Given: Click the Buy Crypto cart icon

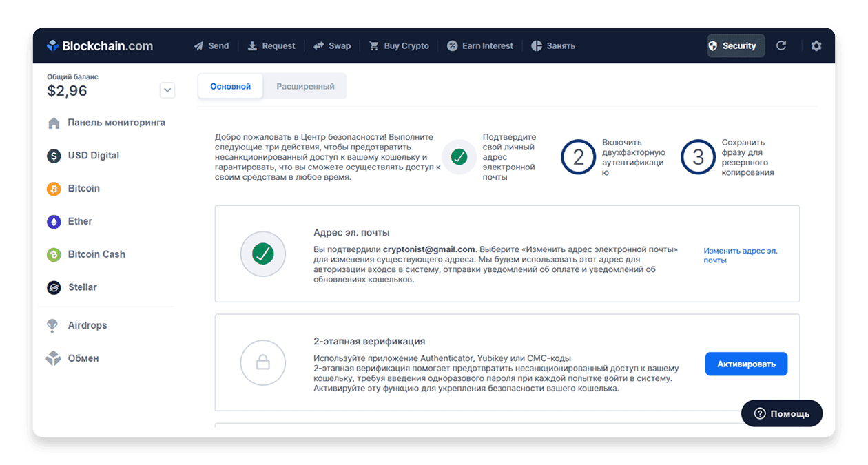Looking at the screenshot, I should pyautogui.click(x=374, y=46).
